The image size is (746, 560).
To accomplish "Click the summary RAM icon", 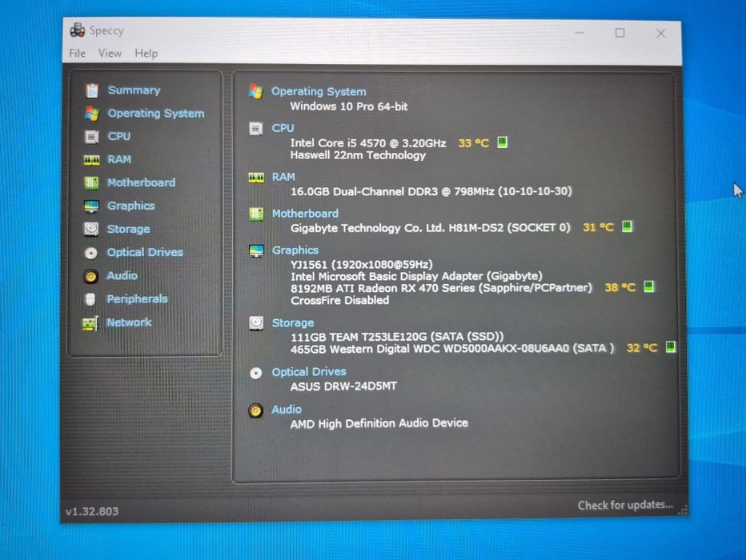I will [x=256, y=178].
